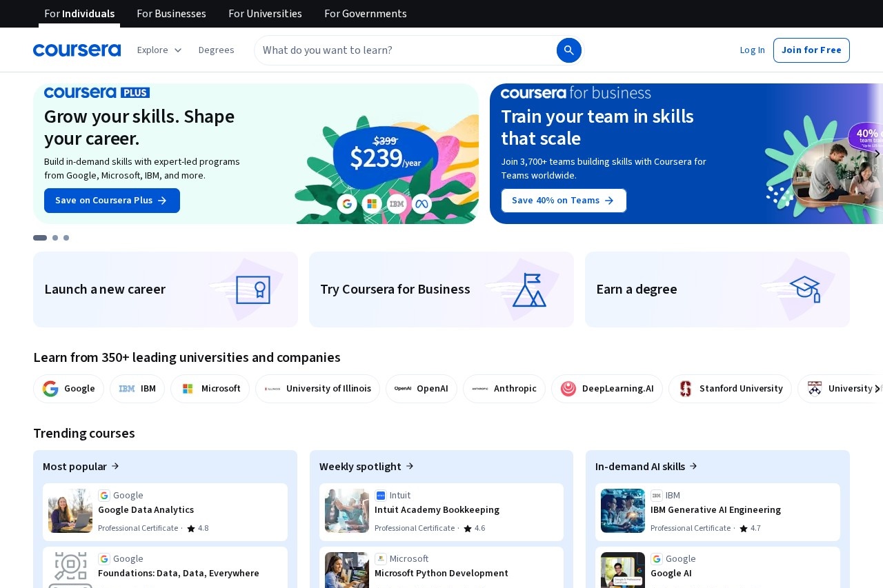Open the Explore dropdown
The width and height of the screenshot is (883, 588).
pyautogui.click(x=159, y=50)
